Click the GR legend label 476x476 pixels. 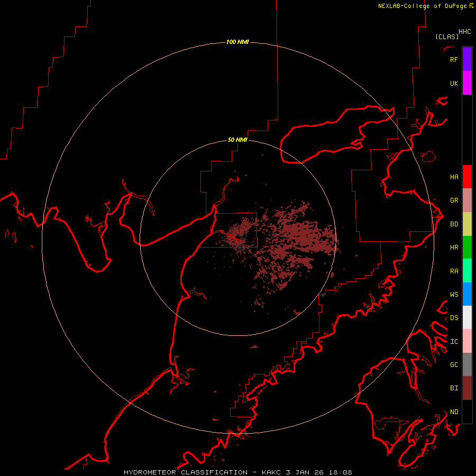pos(454,200)
